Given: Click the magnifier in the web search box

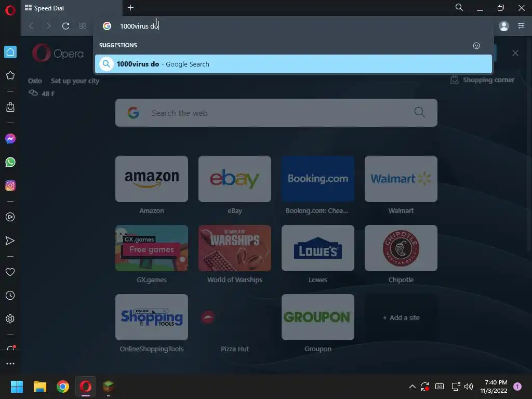Looking at the screenshot, I should pyautogui.click(x=420, y=112).
